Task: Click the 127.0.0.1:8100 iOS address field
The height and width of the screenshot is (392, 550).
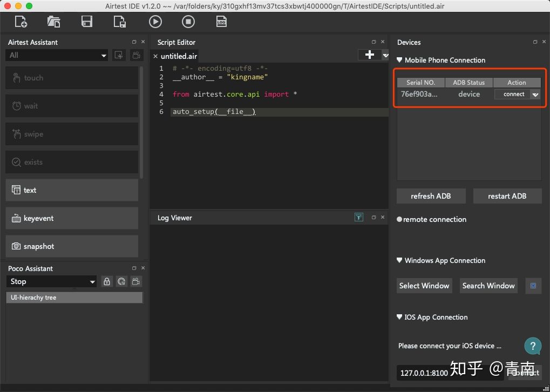Action: pos(424,373)
